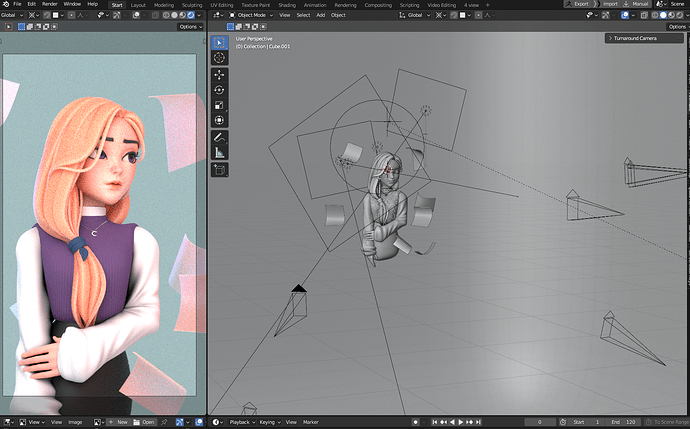
Task: Toggle X-ray display in the right viewport
Action: (x=644, y=15)
